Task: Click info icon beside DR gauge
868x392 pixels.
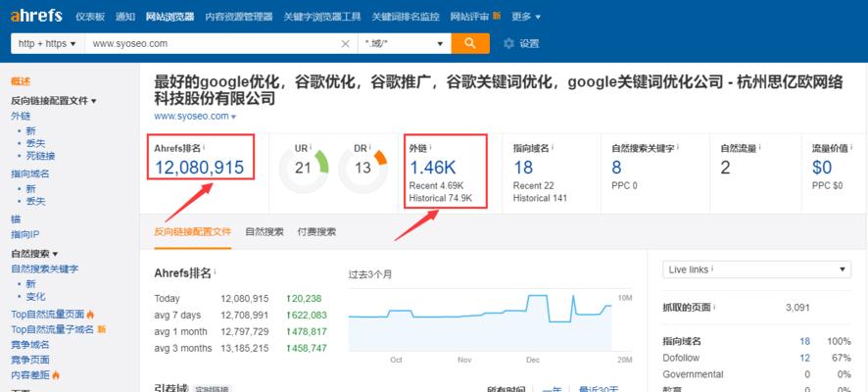Action: [x=369, y=147]
